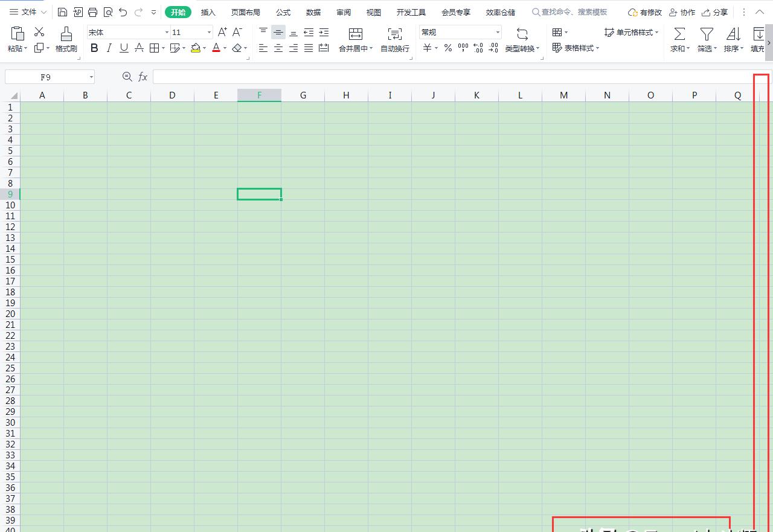Toggle align text right
The width and height of the screenshot is (773, 532).
(293, 48)
